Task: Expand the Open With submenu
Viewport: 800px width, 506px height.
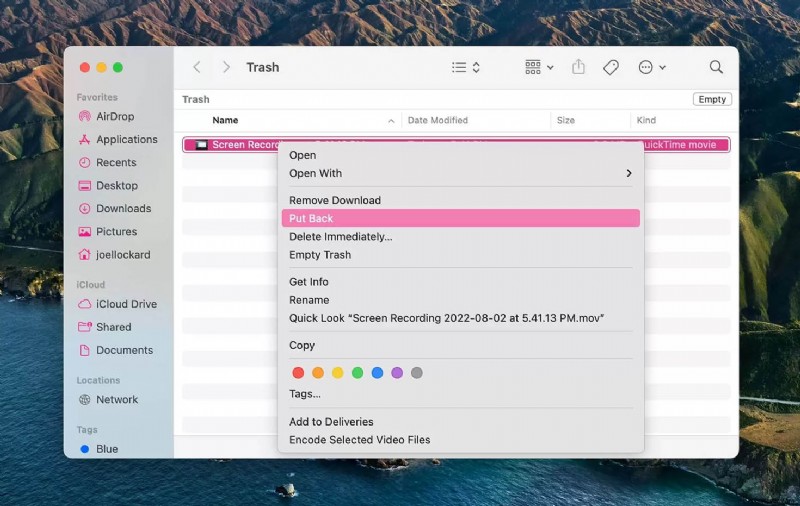Action: 461,173
